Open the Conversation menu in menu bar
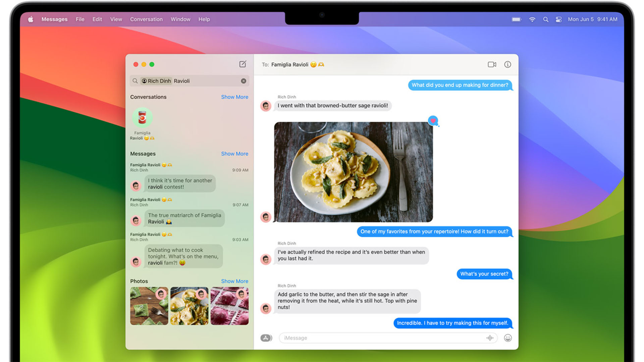Viewport: 644px width, 362px height. pos(146,19)
